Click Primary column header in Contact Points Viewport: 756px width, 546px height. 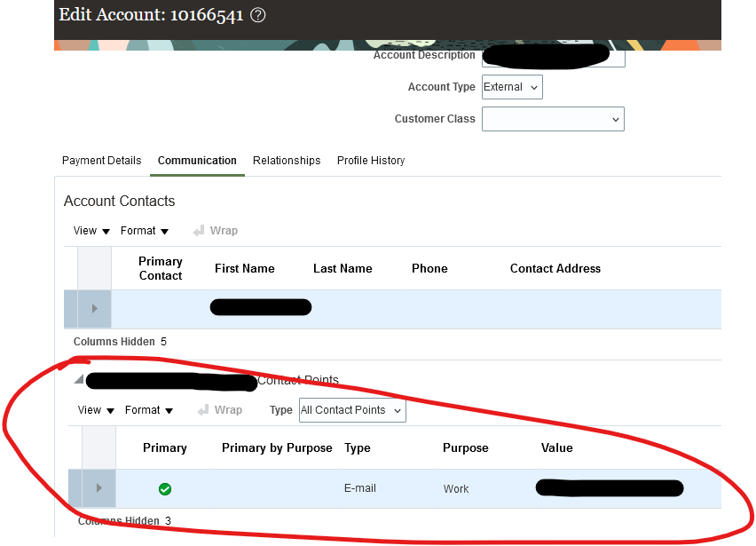click(x=165, y=448)
